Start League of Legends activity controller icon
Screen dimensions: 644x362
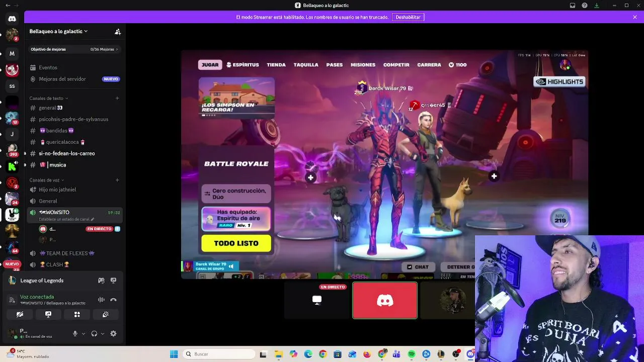click(101, 281)
